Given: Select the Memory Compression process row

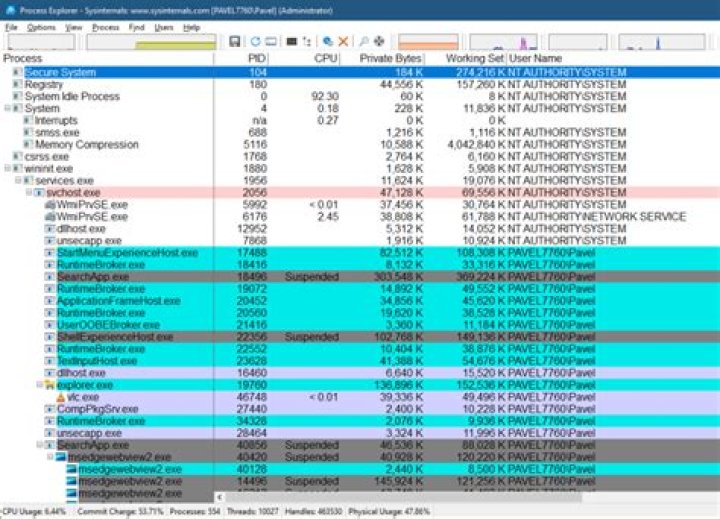Looking at the screenshot, I should pyautogui.click(x=360, y=145).
